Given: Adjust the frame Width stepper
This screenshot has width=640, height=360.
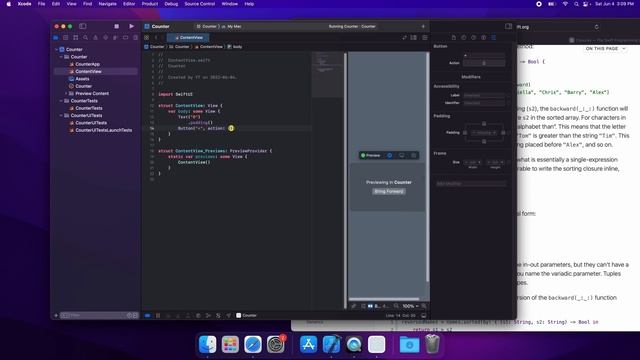Looking at the screenshot, I should pos(472,162).
